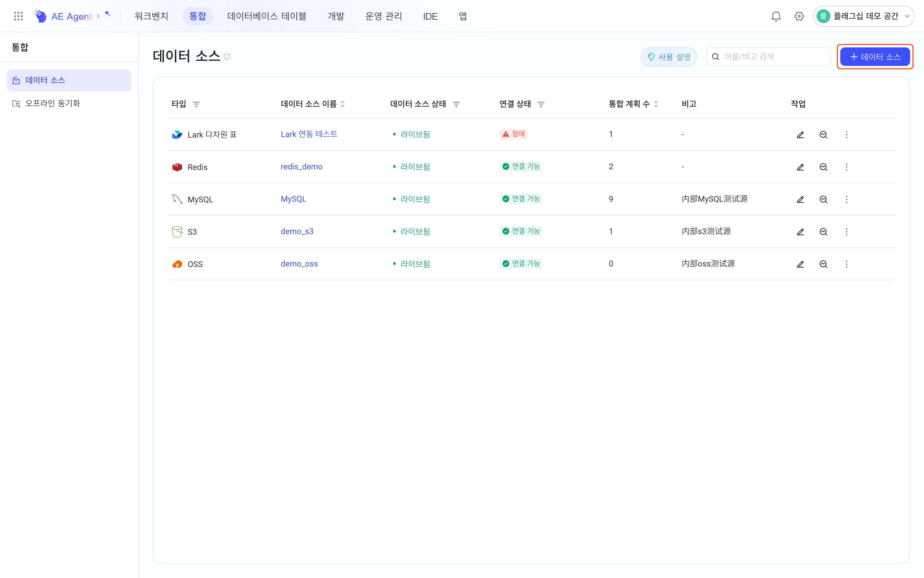The image size is (924, 578).
Task: Click magnifier icon for demo_s3 row
Action: (823, 232)
